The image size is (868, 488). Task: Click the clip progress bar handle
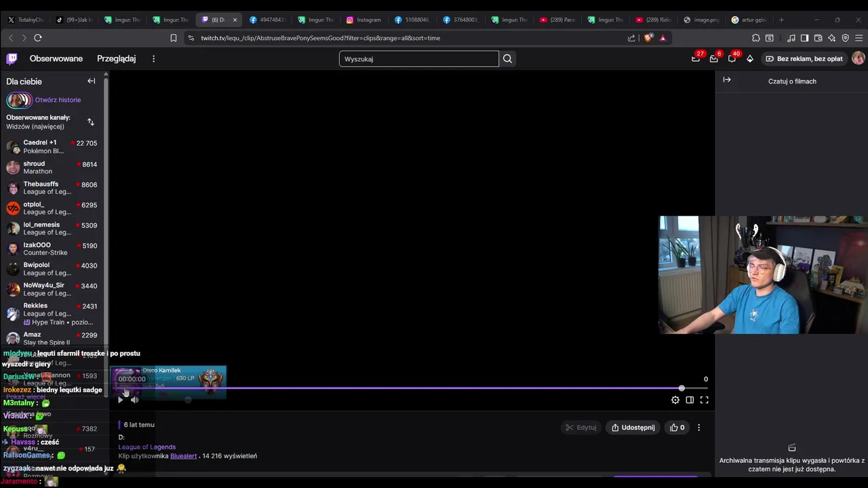[682, 388]
